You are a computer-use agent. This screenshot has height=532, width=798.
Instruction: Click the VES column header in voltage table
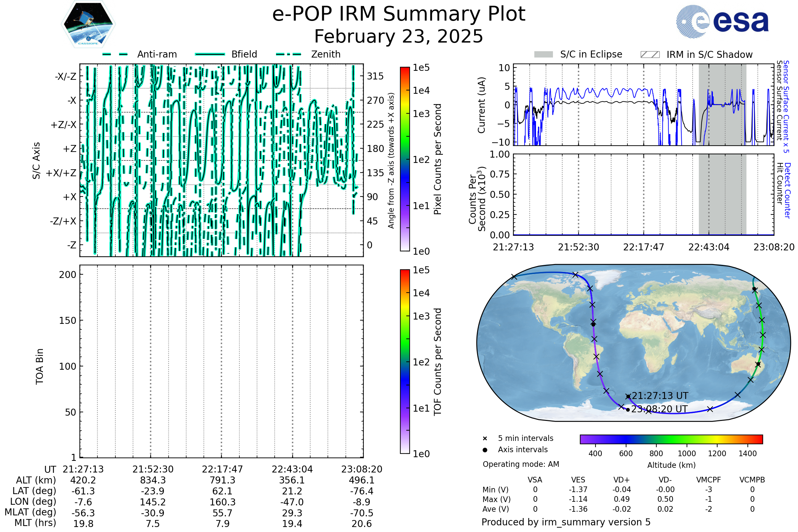click(x=578, y=480)
